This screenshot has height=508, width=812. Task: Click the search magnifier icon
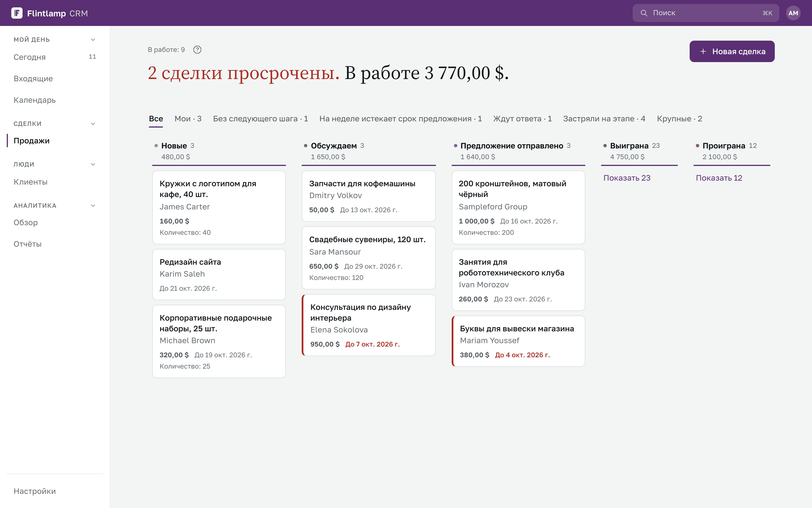[644, 13]
